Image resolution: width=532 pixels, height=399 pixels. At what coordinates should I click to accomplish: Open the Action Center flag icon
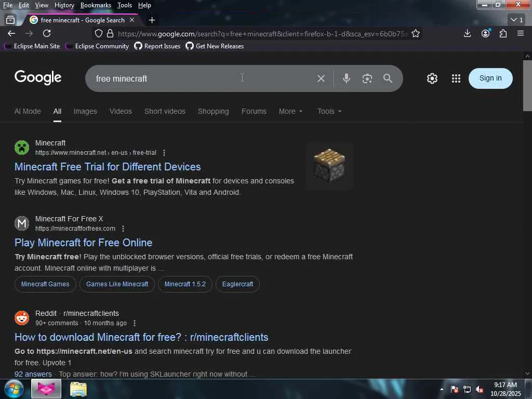pos(455,390)
